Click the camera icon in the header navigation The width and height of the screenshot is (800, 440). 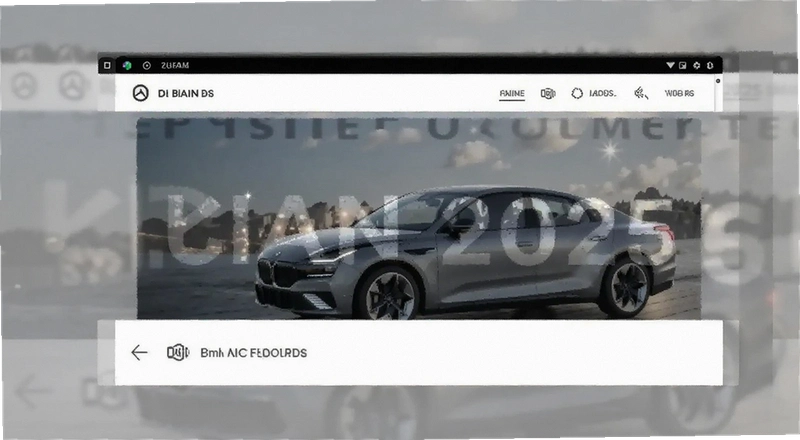point(548,93)
